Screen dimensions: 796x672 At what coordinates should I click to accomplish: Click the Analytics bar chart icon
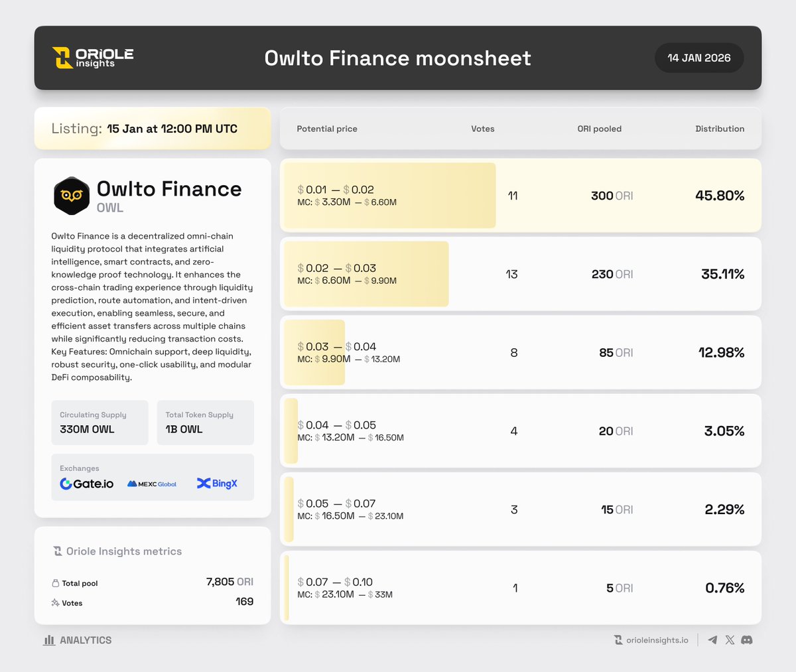click(49, 640)
